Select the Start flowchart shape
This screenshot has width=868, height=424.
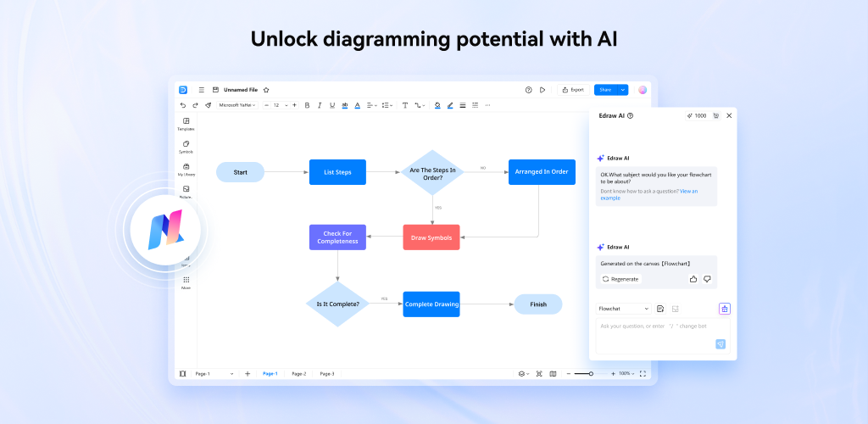[240, 172]
